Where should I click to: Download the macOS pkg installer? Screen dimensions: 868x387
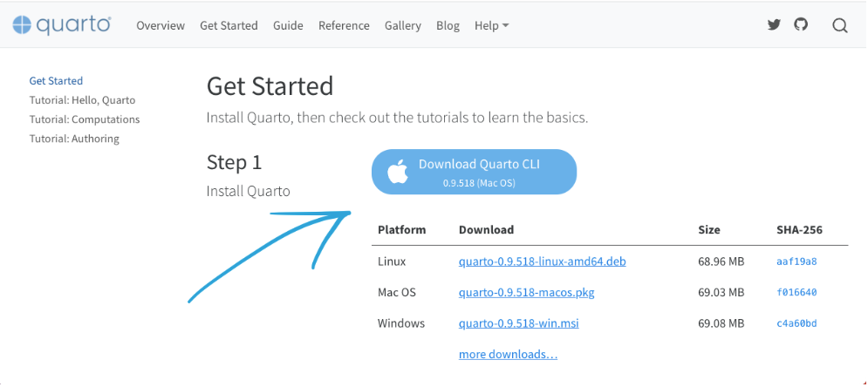tap(526, 293)
